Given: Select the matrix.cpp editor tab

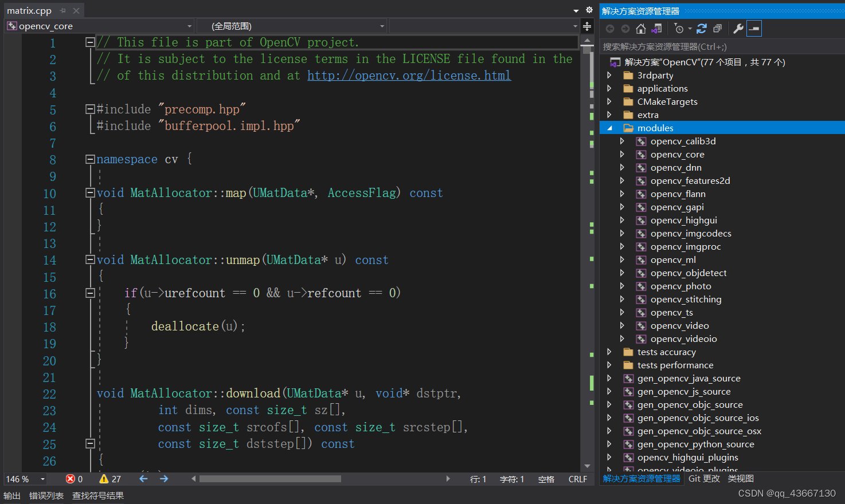Looking at the screenshot, I should point(29,10).
